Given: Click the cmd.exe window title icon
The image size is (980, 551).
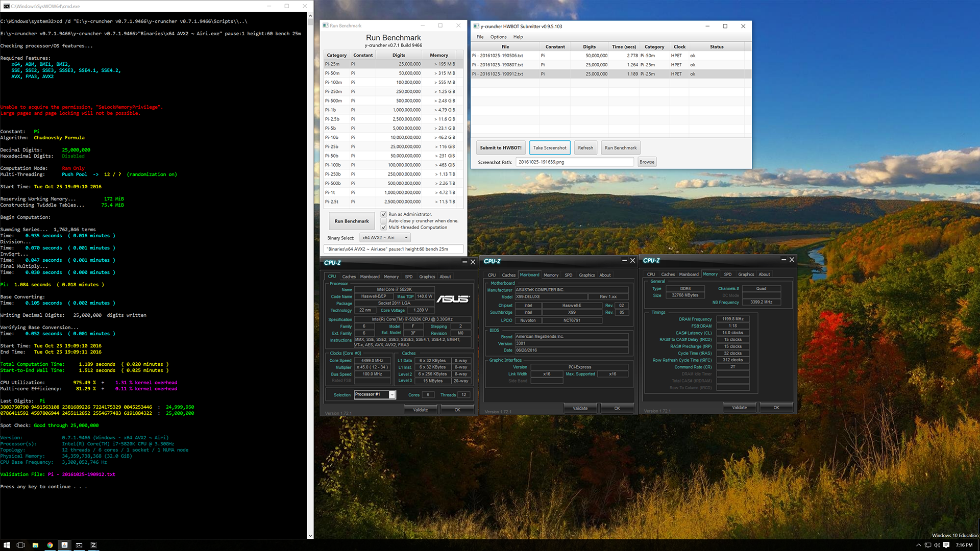Looking at the screenshot, I should click(x=6, y=6).
